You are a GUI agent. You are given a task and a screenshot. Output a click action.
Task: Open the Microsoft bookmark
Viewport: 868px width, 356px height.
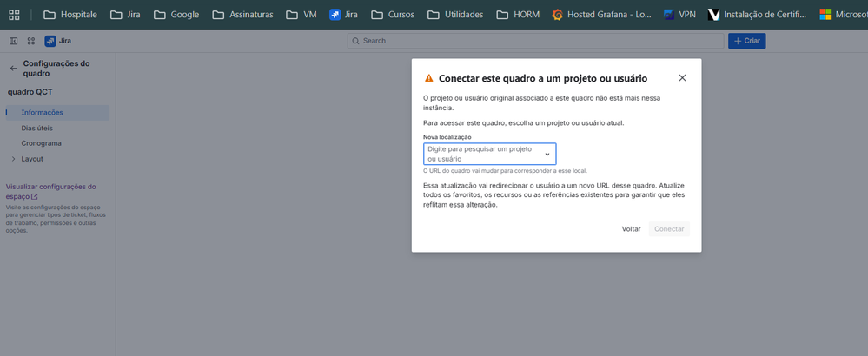point(843,15)
